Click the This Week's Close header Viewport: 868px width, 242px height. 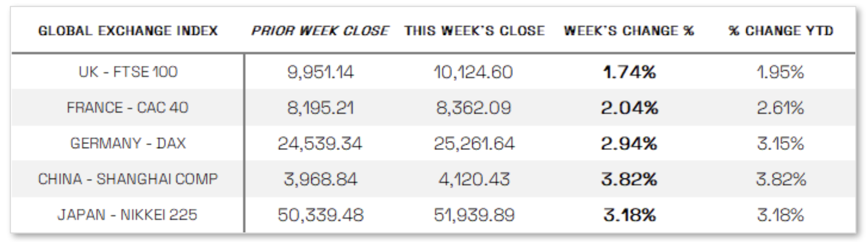click(474, 31)
